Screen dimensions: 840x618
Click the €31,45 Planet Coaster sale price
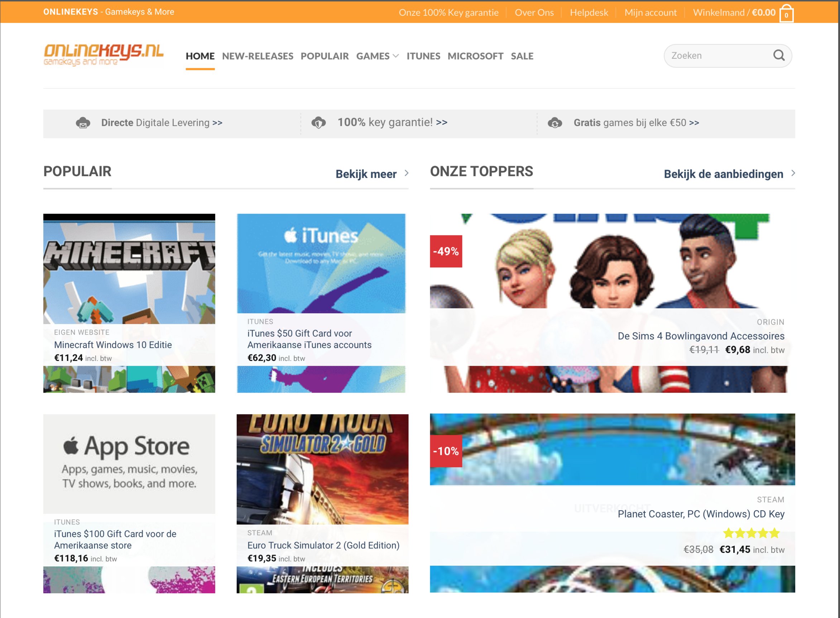coord(735,549)
